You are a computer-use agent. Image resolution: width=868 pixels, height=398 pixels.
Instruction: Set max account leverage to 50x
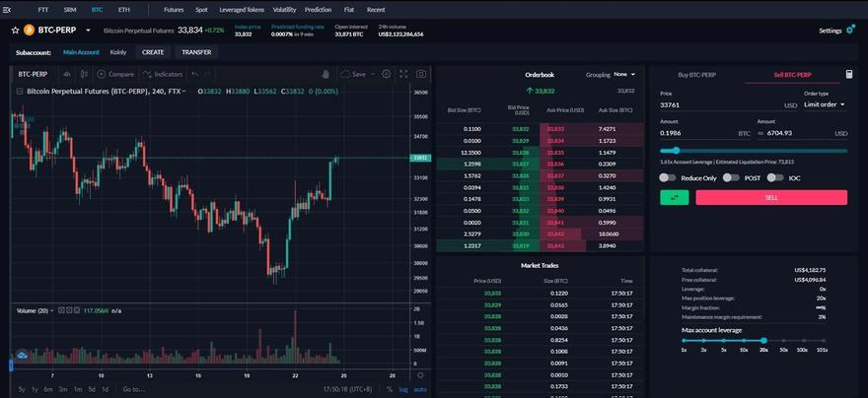coord(784,341)
